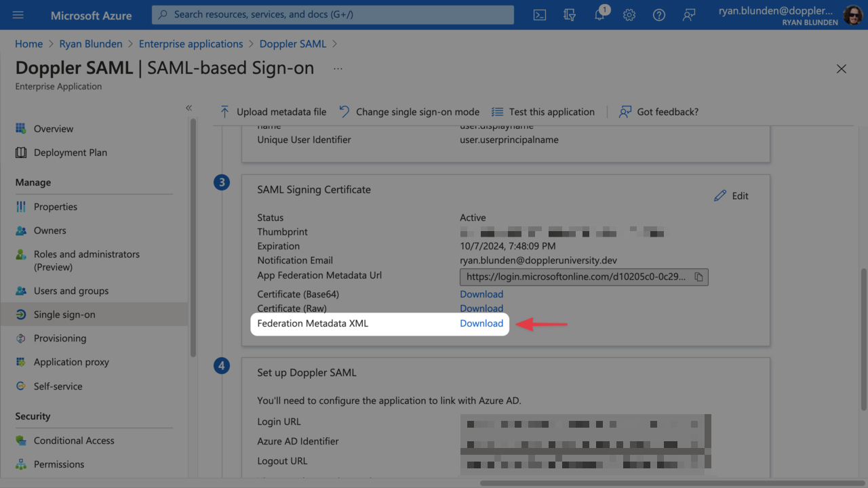The height and width of the screenshot is (488, 868).
Task: Click the pencil Edit icon for SAML Signing Certificate
Action: (720, 196)
